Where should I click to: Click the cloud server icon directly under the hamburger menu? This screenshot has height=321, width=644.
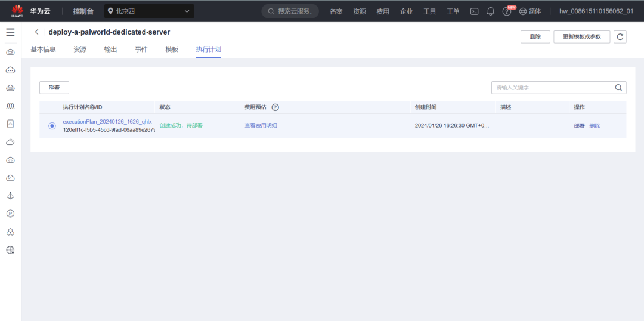(x=11, y=52)
